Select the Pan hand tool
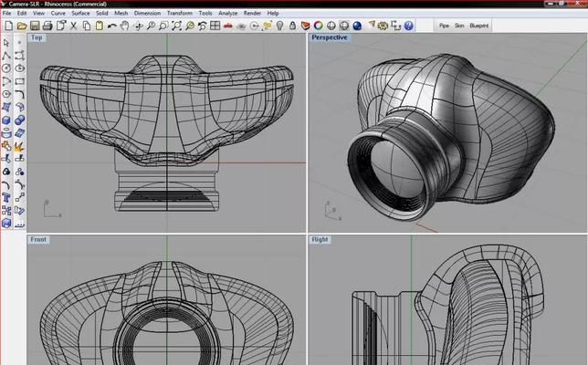588x365 pixels. click(x=124, y=26)
